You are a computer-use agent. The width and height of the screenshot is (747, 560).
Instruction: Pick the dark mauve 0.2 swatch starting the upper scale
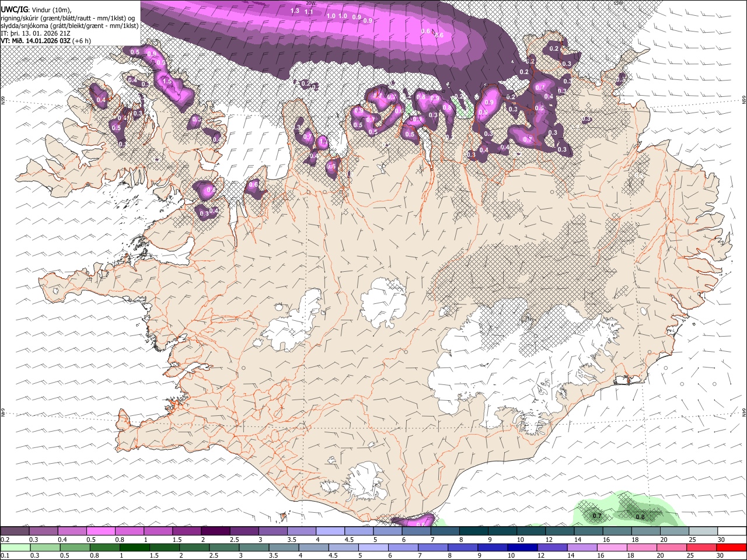point(15,531)
